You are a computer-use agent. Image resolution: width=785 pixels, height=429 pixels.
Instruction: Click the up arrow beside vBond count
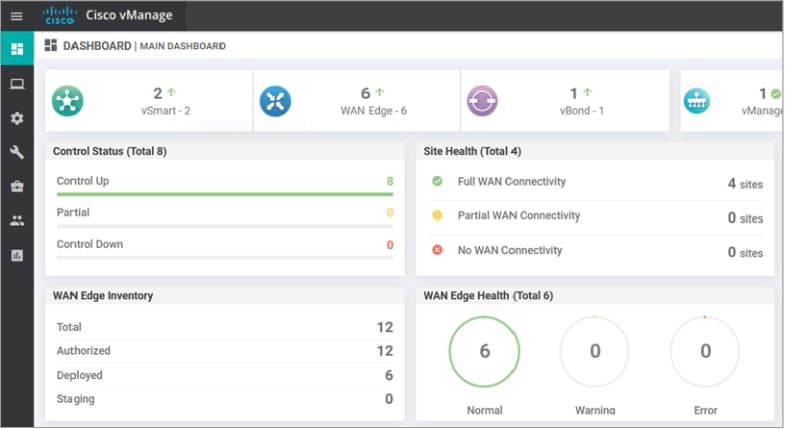pos(587,92)
